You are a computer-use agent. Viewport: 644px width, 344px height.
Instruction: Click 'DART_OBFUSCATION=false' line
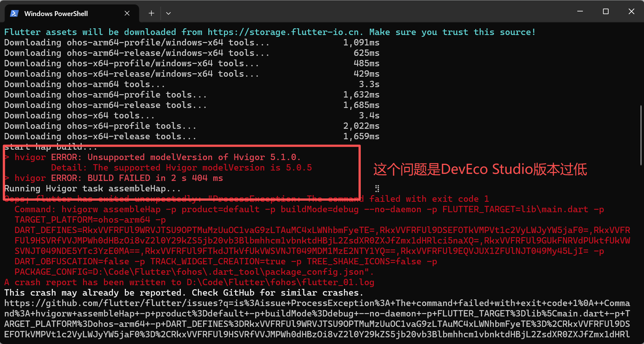226,261
